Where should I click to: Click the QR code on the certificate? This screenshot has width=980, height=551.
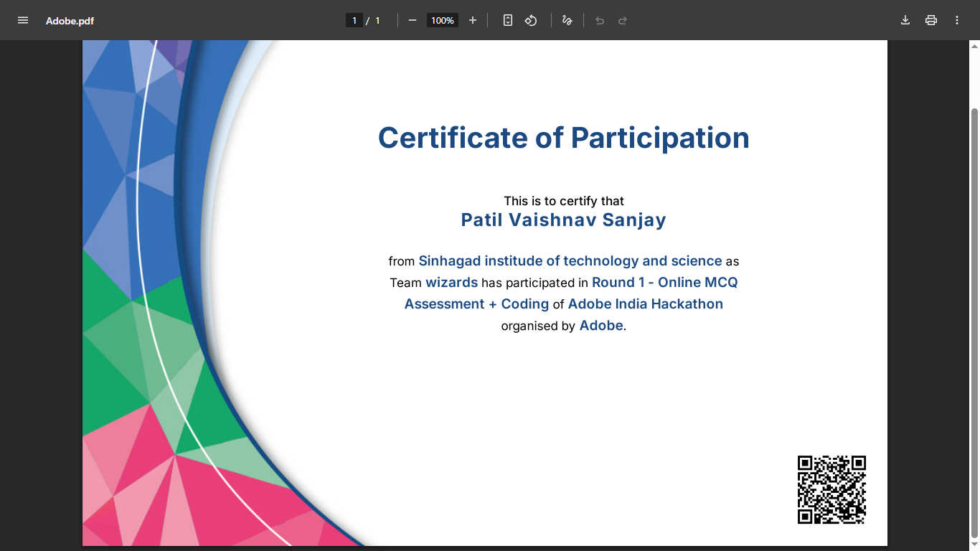[831, 489]
